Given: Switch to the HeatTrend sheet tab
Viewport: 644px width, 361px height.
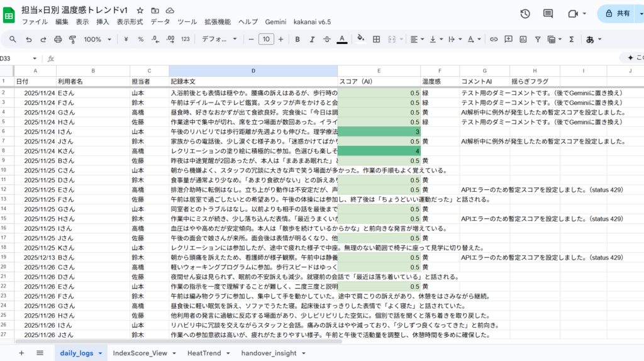Looking at the screenshot, I should click(x=204, y=353).
